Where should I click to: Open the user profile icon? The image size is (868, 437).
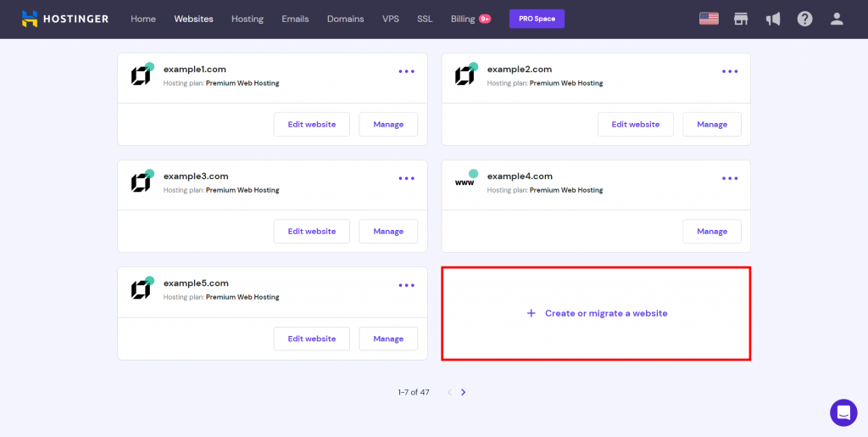click(837, 19)
